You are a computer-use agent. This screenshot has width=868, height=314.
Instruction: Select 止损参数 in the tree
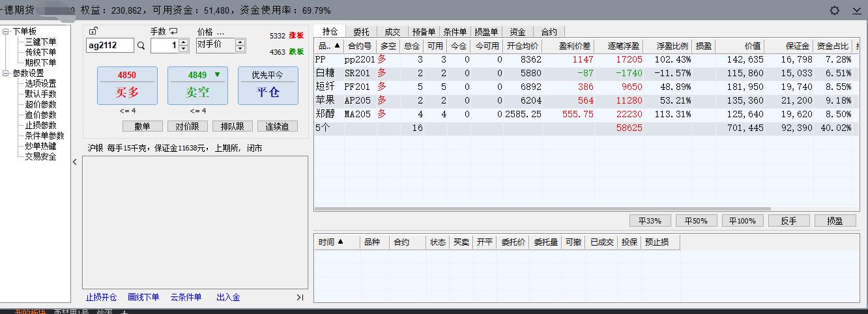coord(40,125)
